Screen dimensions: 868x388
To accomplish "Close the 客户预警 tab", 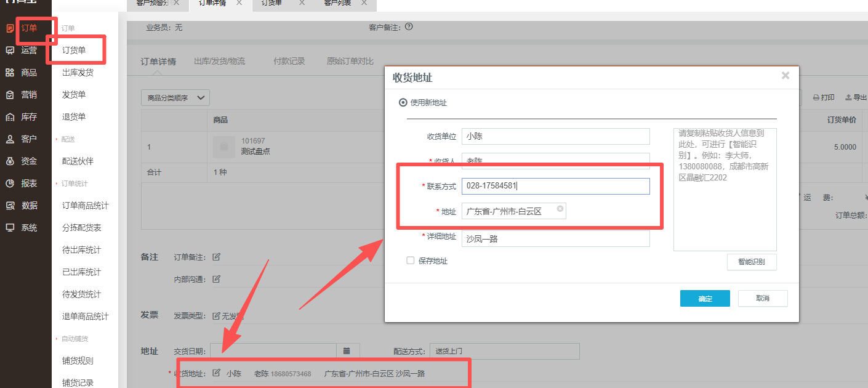I will 177,3.
